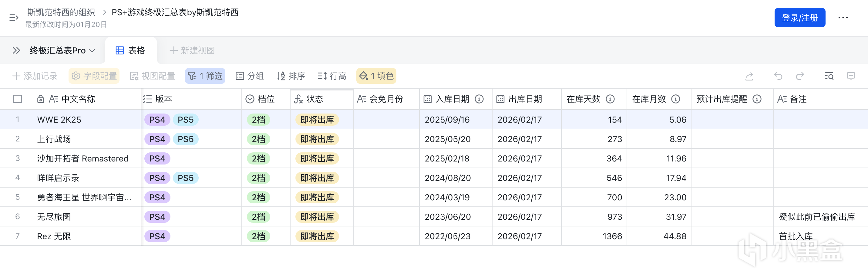Open the 终极汇总表Pro dropdown
The image size is (868, 275).
tap(62, 51)
